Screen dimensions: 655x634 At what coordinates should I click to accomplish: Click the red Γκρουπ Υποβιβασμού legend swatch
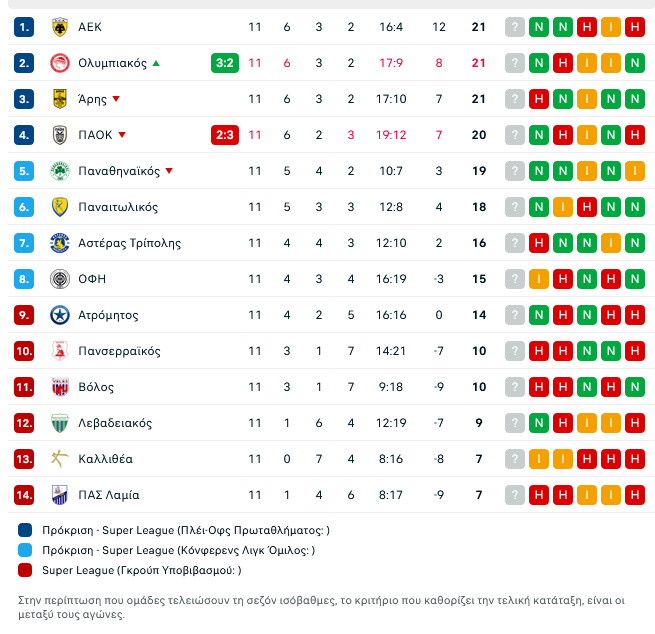(25, 570)
